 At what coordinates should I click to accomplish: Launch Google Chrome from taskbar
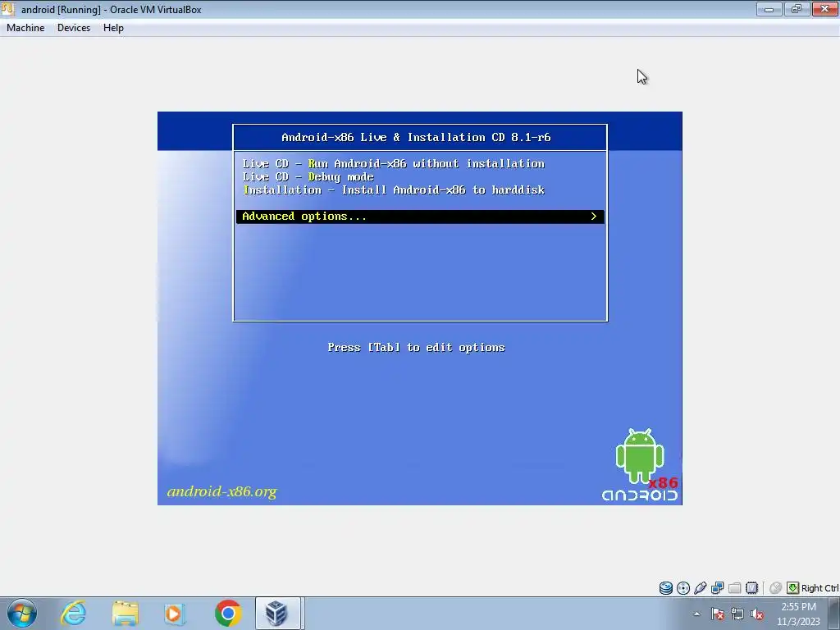228,613
